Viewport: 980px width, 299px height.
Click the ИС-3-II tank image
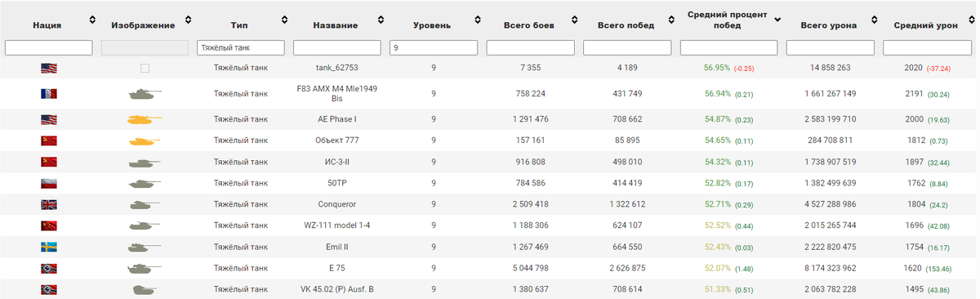(145, 162)
